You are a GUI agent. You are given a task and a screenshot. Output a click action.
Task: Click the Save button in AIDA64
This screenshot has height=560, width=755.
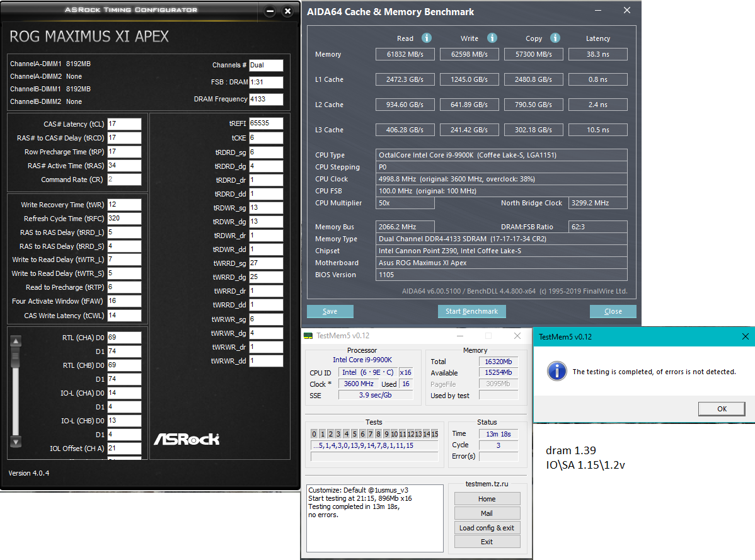tap(330, 311)
